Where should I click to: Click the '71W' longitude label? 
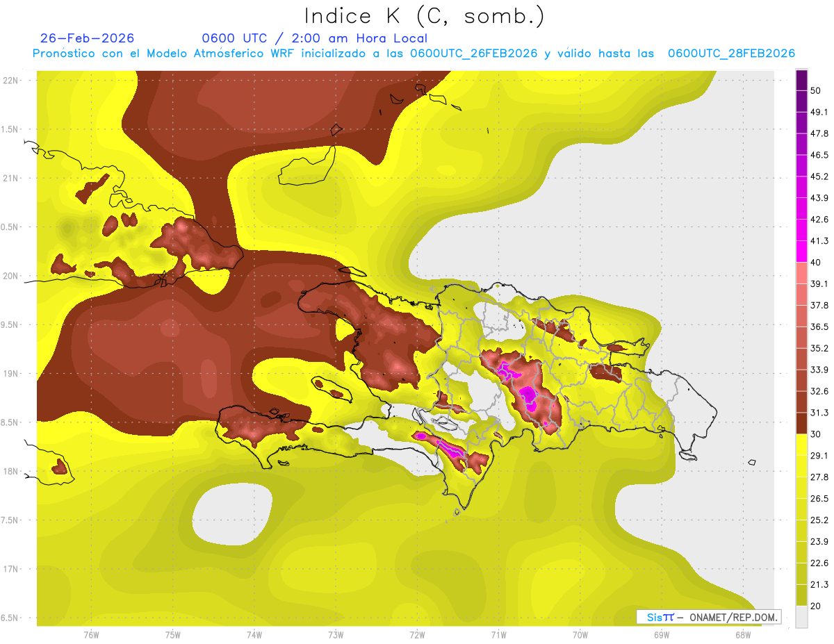(x=498, y=634)
